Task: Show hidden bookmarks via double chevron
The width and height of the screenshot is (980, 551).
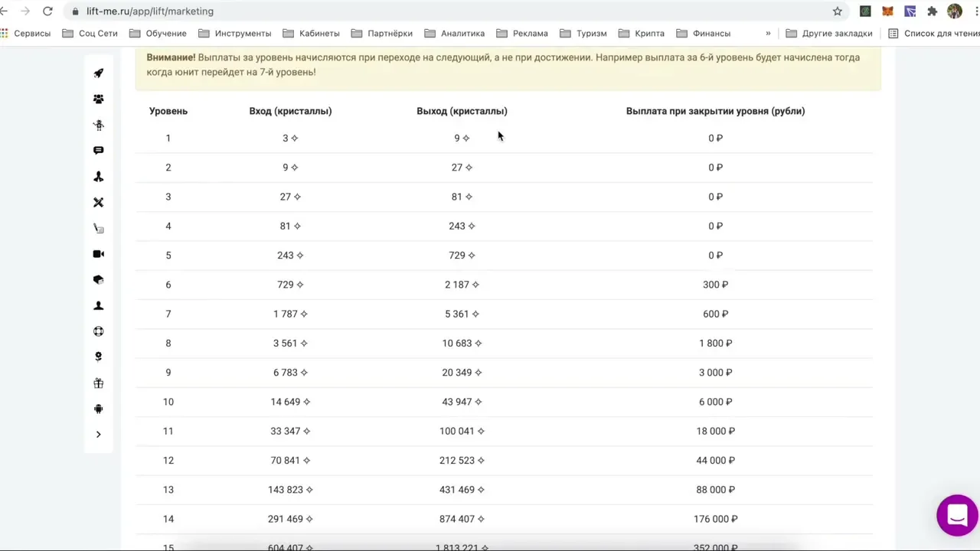Action: click(768, 34)
